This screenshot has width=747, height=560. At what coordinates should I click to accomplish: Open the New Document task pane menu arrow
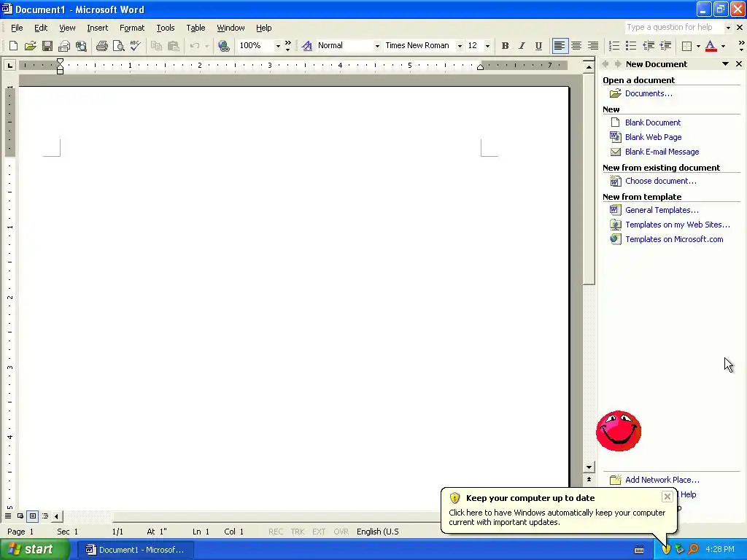pos(725,64)
